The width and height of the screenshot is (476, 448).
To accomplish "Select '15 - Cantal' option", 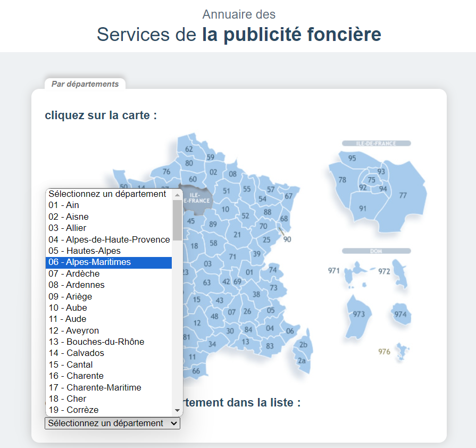I will pyautogui.click(x=108, y=364).
